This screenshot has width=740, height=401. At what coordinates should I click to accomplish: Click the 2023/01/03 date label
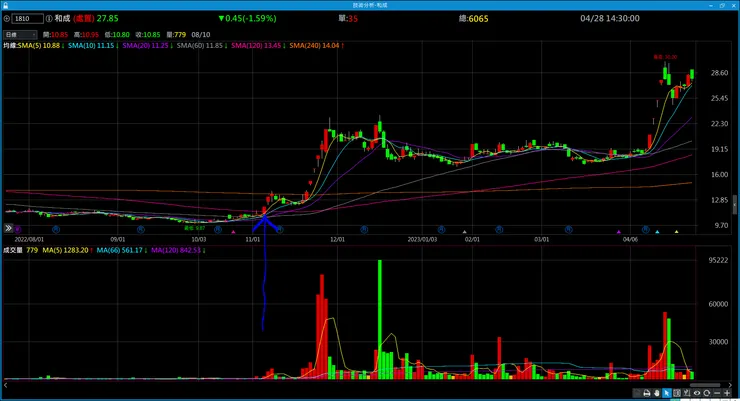tap(422, 240)
